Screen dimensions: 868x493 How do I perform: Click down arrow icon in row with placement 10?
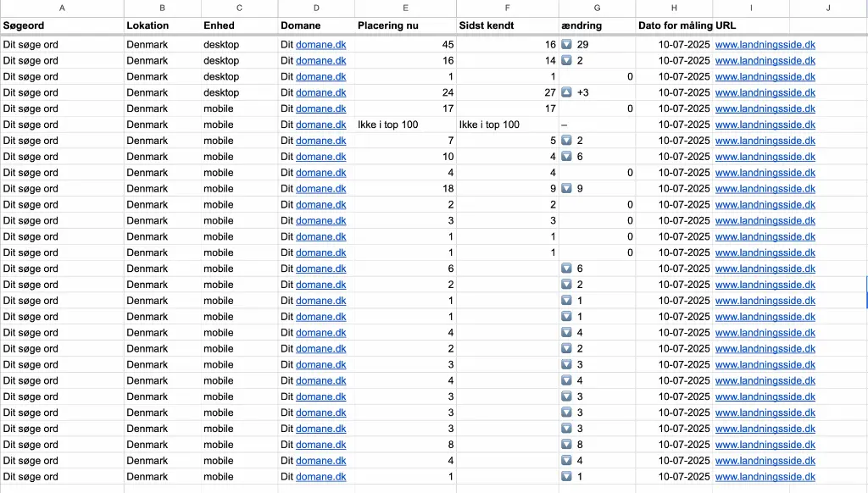pos(566,157)
